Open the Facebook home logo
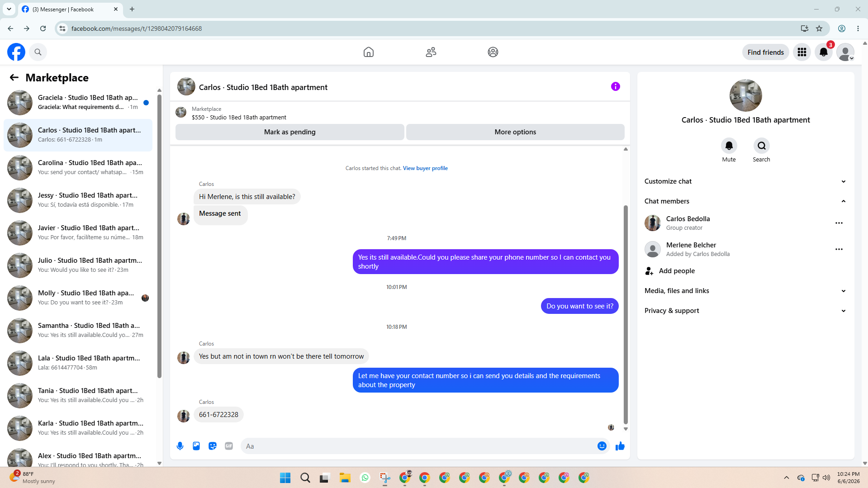 pyautogui.click(x=16, y=52)
